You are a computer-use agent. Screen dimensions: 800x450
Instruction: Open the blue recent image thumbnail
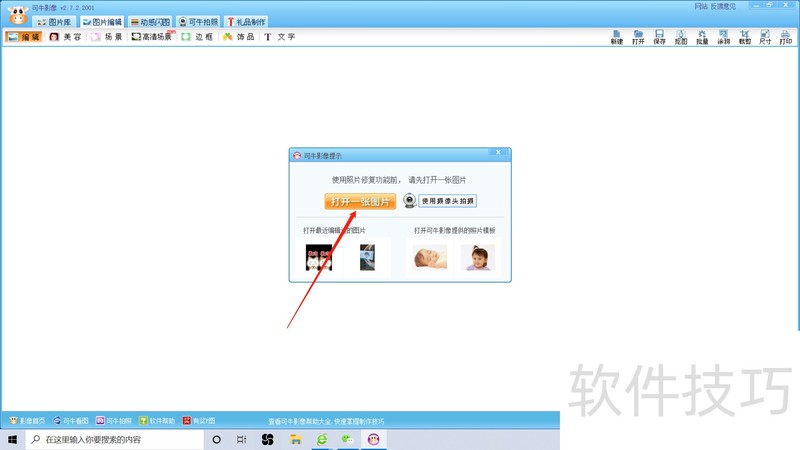pyautogui.click(x=367, y=257)
